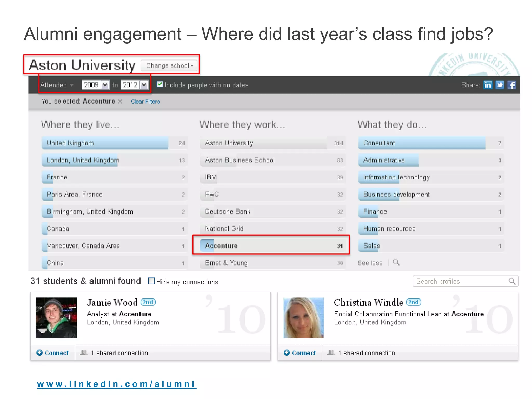This screenshot has width=532, height=399.
Task: Click magnifier icon beside See less
Action: [x=396, y=262]
